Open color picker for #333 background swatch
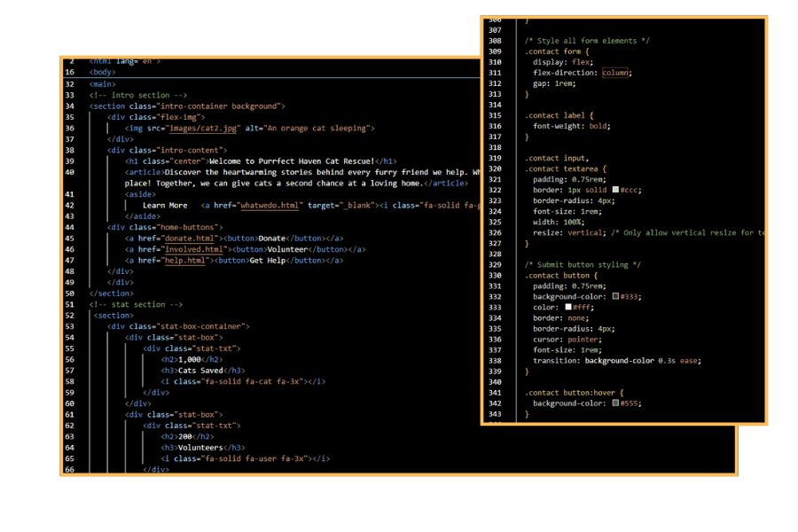The image size is (798, 532). click(x=615, y=296)
